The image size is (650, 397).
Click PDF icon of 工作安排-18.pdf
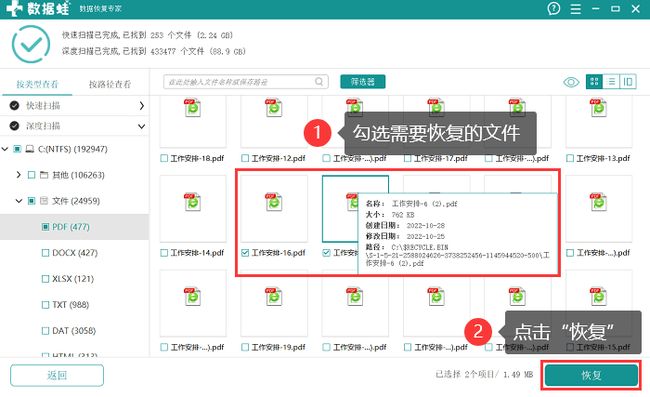(192, 108)
